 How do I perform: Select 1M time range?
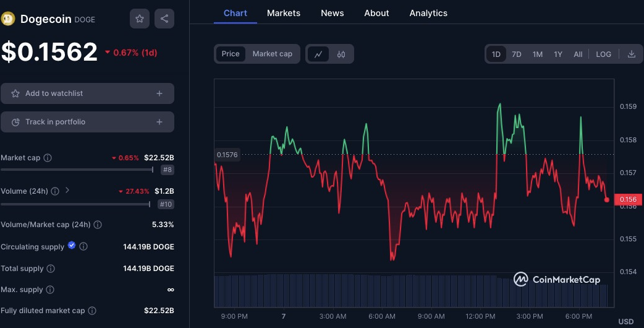pos(538,54)
